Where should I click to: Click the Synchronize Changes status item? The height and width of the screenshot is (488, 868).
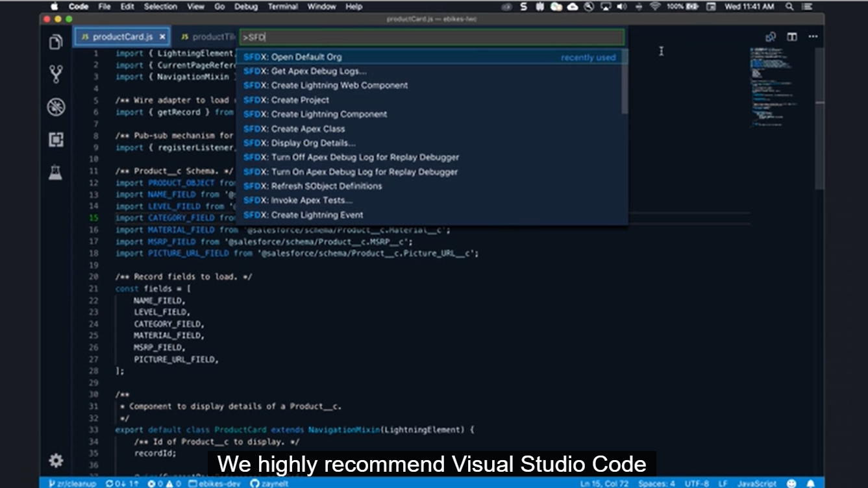pyautogui.click(x=122, y=483)
